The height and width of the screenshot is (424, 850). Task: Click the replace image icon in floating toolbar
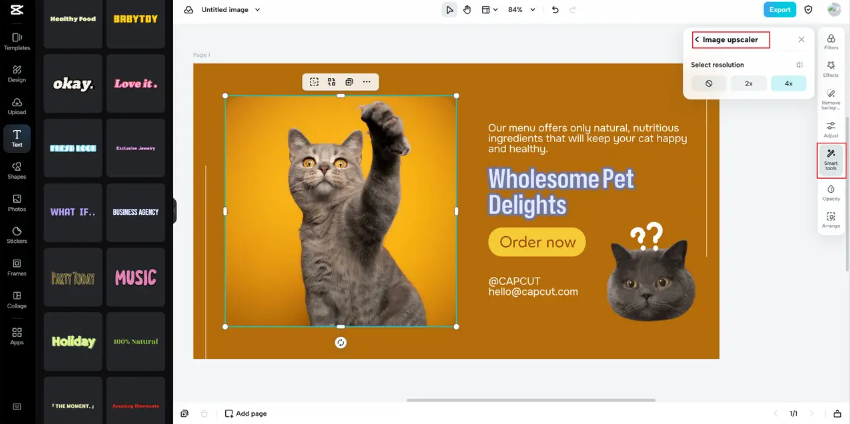[x=331, y=82]
